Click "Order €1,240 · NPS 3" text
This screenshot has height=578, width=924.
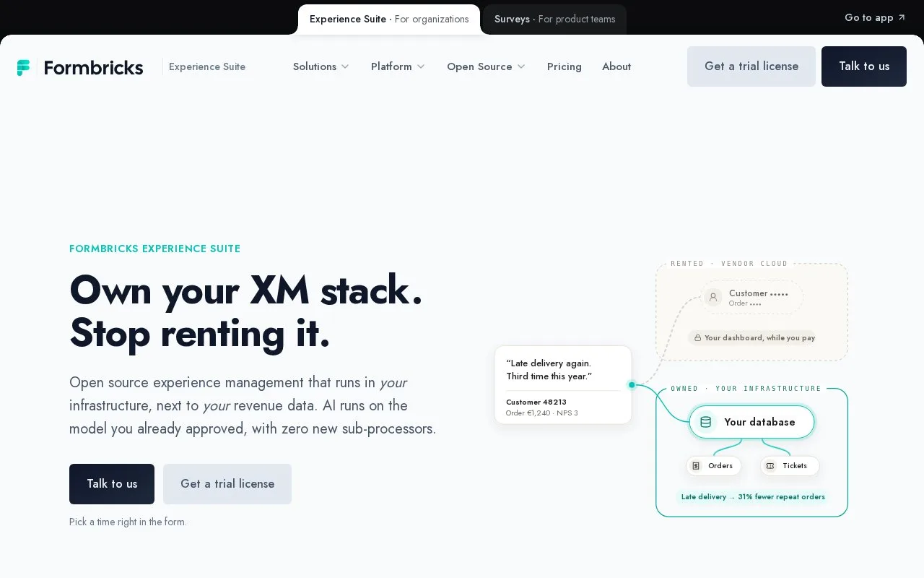tap(542, 413)
